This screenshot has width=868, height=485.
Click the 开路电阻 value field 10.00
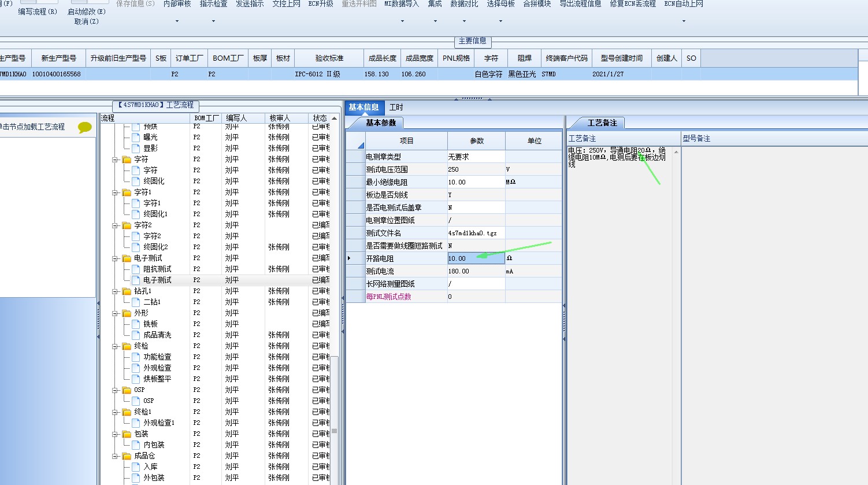point(476,258)
